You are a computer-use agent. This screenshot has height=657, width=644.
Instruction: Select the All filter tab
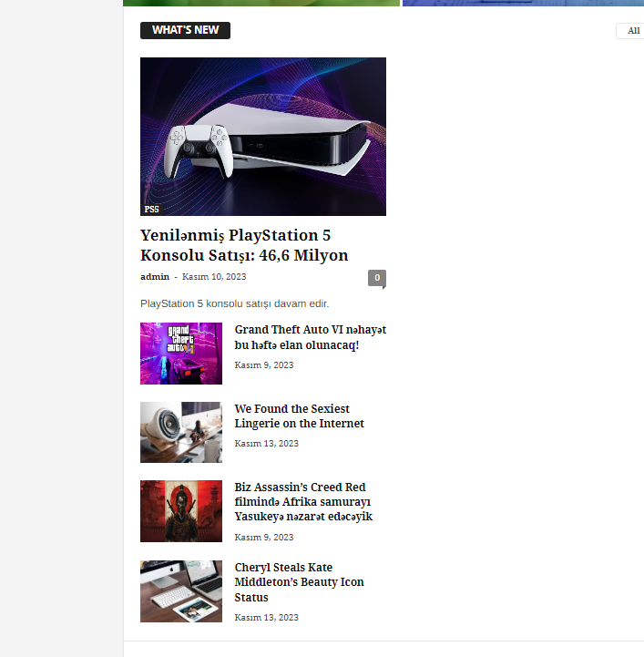pos(633,31)
